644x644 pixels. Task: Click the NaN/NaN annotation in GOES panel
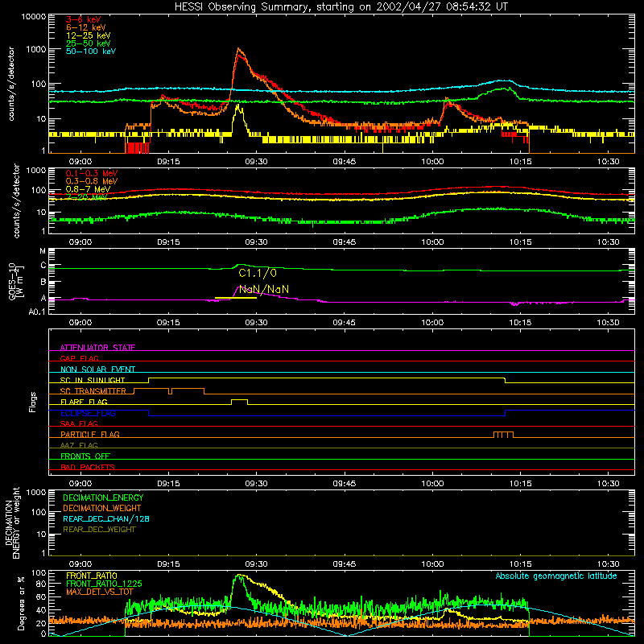264,290
